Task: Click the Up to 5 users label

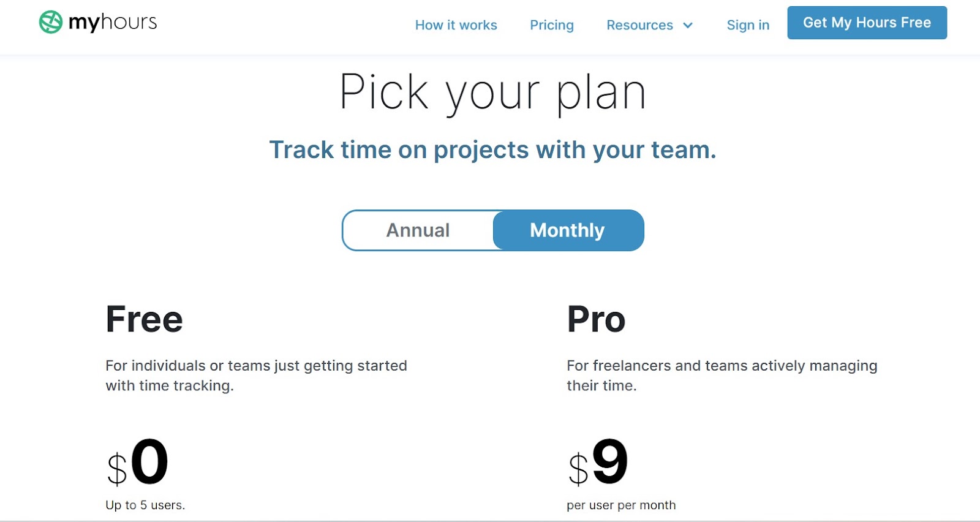Action: (x=145, y=505)
